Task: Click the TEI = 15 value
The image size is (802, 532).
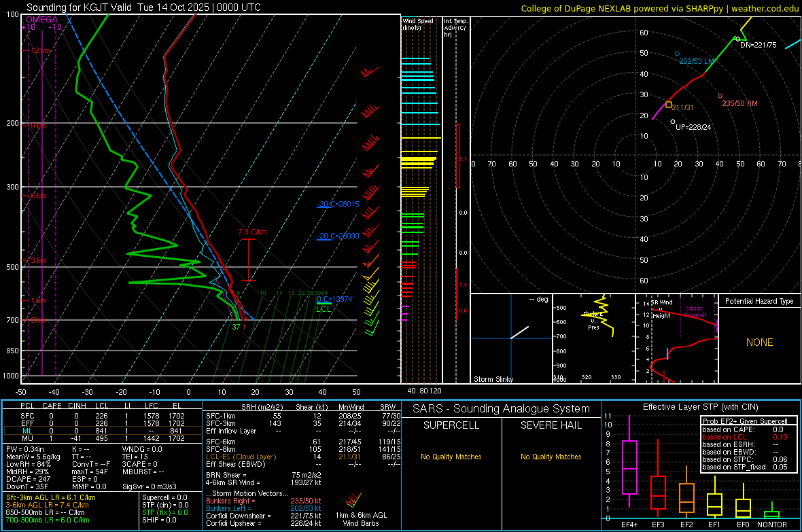Action: click(x=135, y=457)
